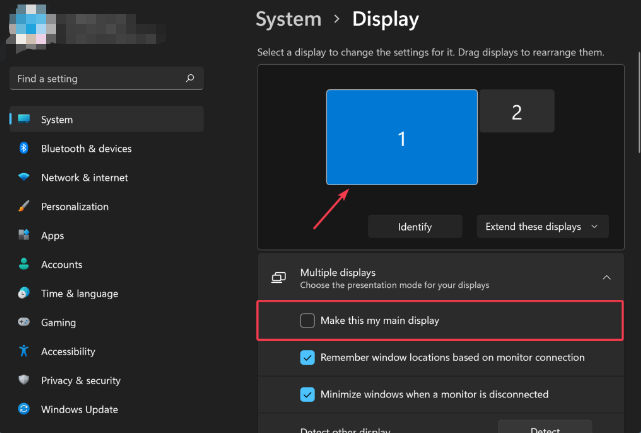Click the Multiple displays monitors icon

tap(279, 278)
